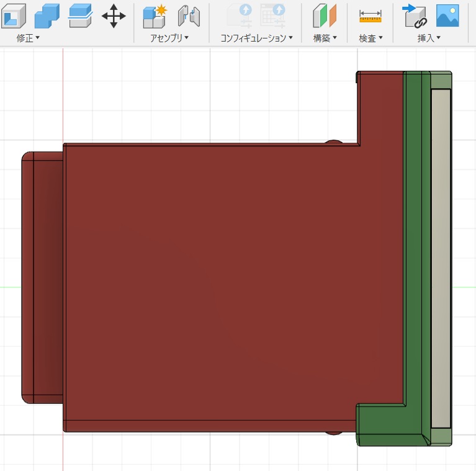This screenshot has width=476, height=471.
Task: Expand the アセンブリ dropdown menu
Action: tap(169, 38)
